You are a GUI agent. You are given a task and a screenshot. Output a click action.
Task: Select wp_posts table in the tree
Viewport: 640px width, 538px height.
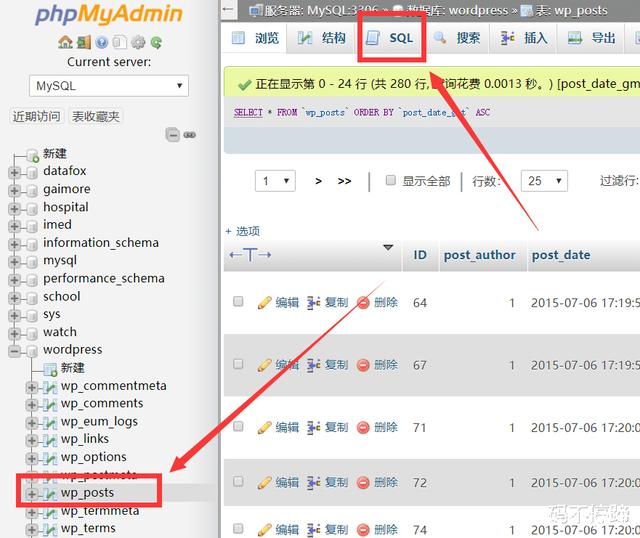click(x=87, y=493)
